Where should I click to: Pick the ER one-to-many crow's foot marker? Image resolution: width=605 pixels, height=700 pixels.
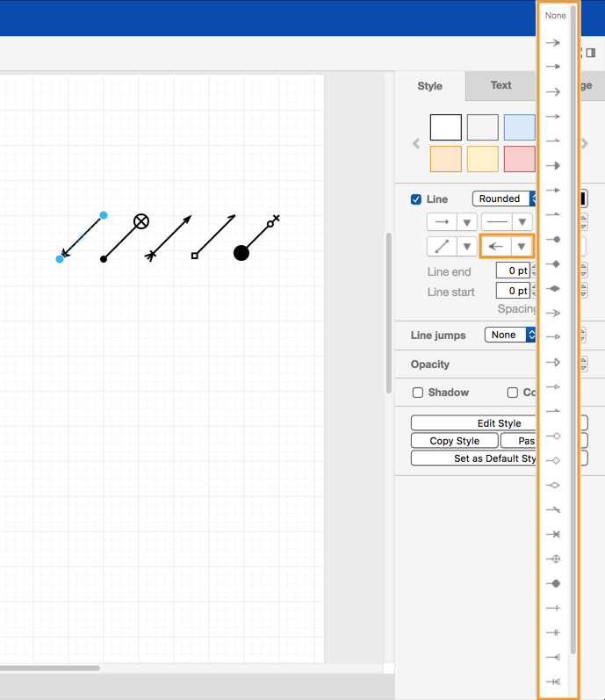click(554, 682)
